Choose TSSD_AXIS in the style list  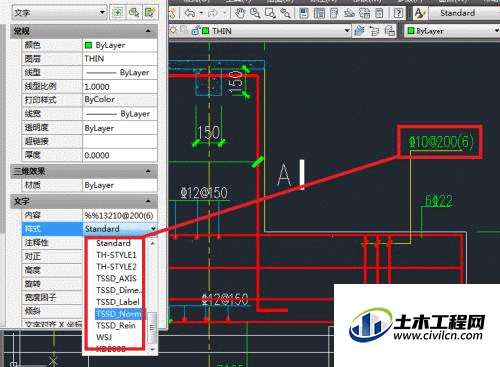[x=116, y=278]
